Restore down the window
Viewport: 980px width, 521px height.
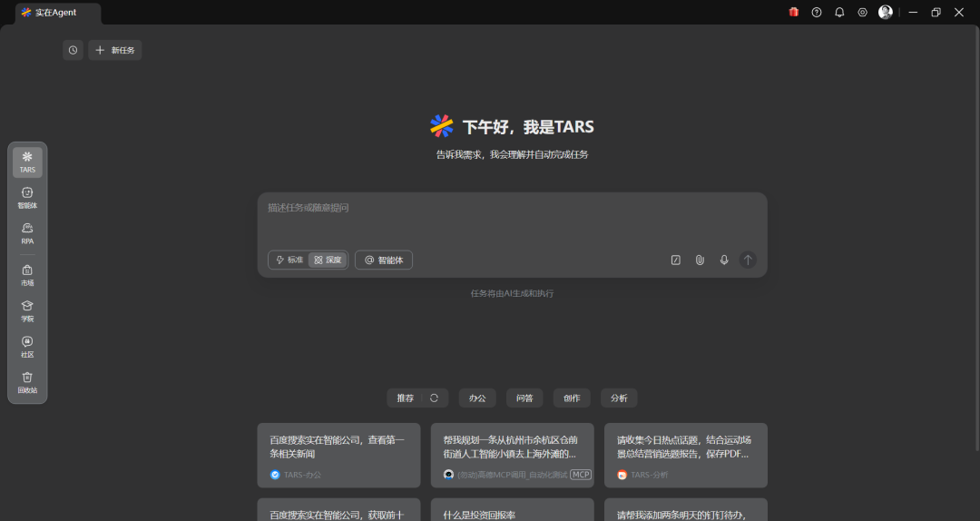[936, 12]
